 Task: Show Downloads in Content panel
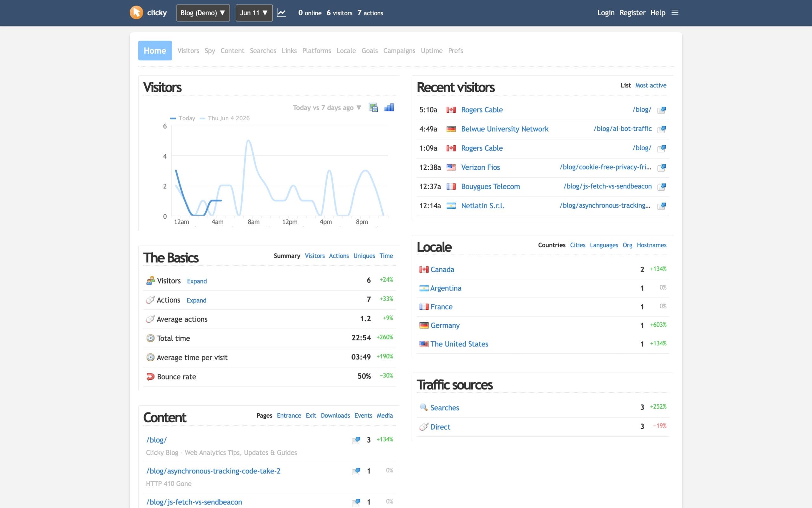[335, 416]
